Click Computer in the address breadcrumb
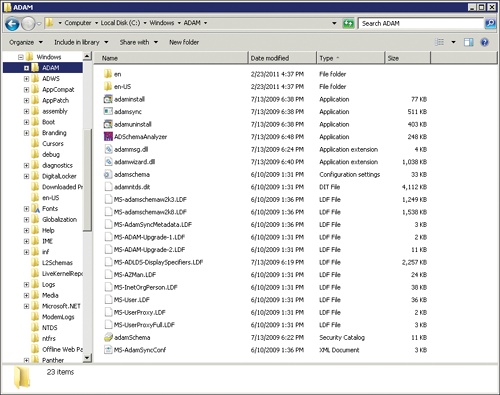This screenshot has width=500, height=395. (78, 23)
